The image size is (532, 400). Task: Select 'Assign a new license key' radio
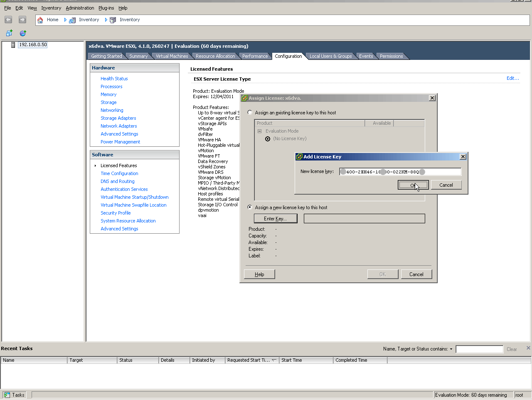pyautogui.click(x=250, y=207)
